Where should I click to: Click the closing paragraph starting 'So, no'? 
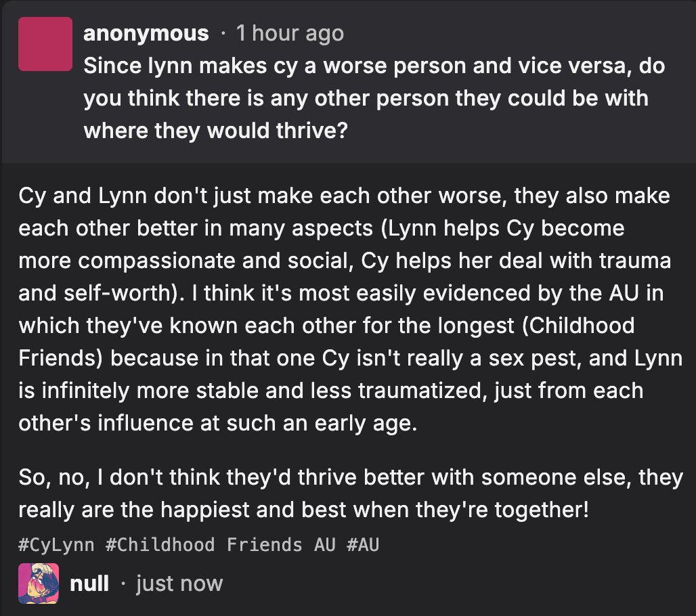tap(350, 493)
